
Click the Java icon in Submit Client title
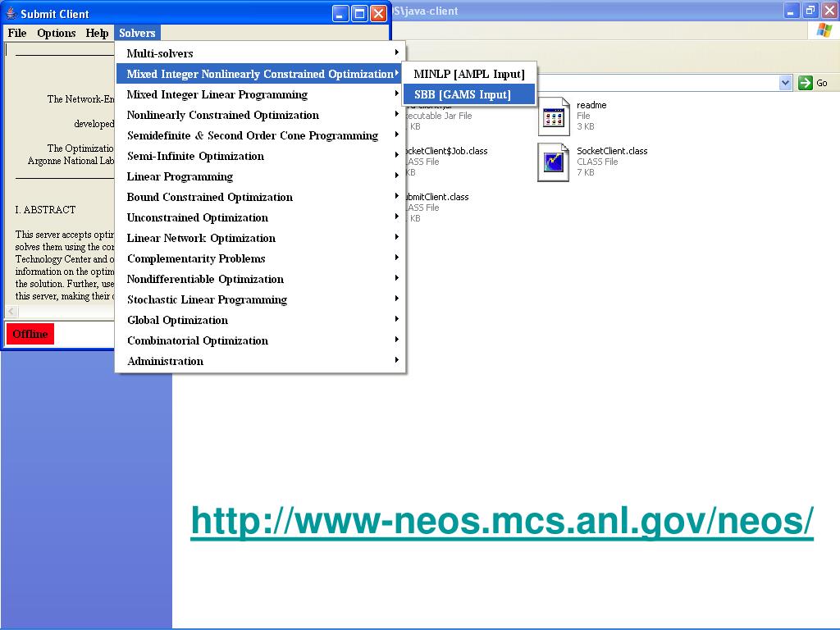11,13
